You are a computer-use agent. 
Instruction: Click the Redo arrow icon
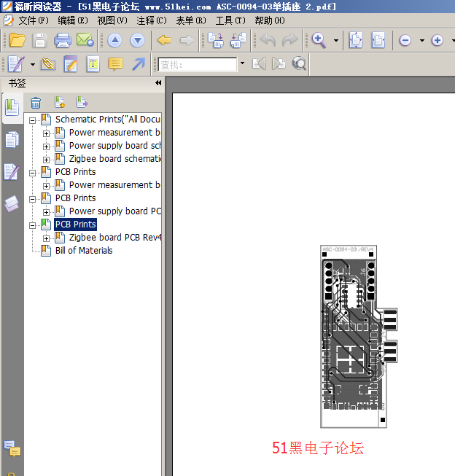coord(290,40)
